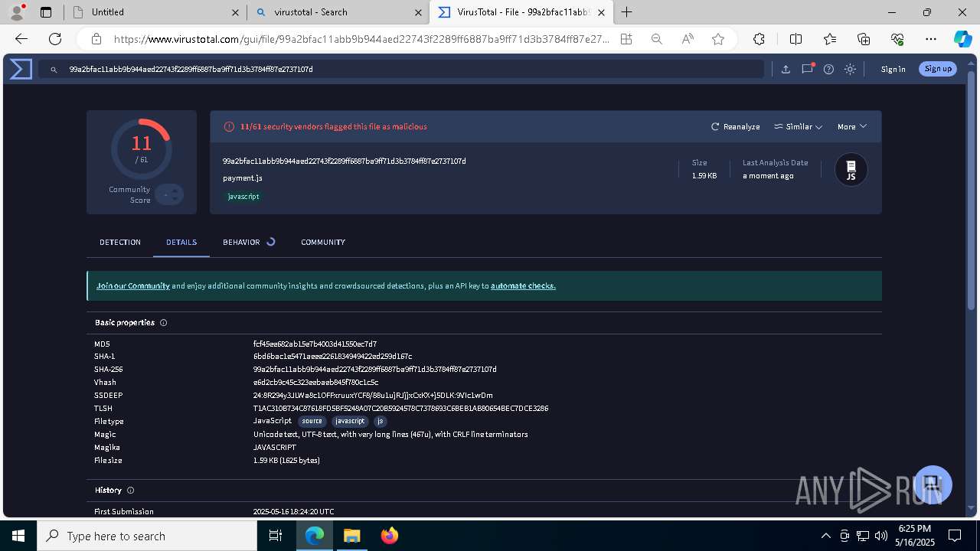
Task: Open the collections icon
Action: [x=864, y=39]
